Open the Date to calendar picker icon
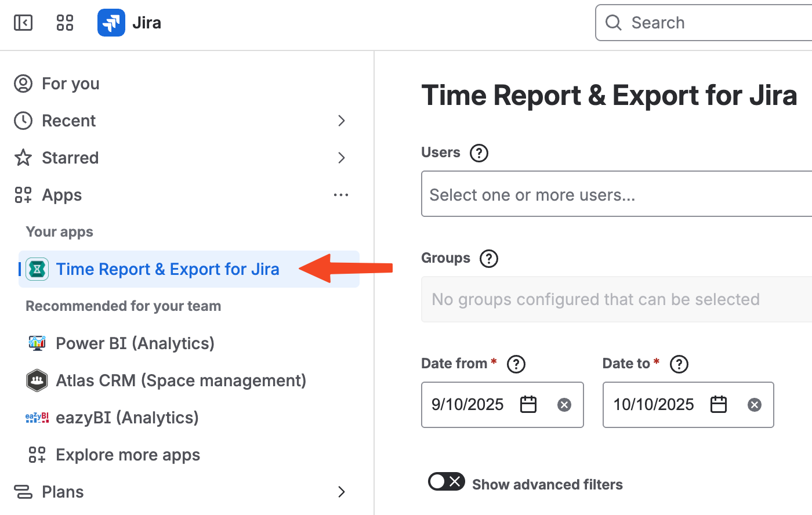The width and height of the screenshot is (812, 515). click(x=719, y=404)
